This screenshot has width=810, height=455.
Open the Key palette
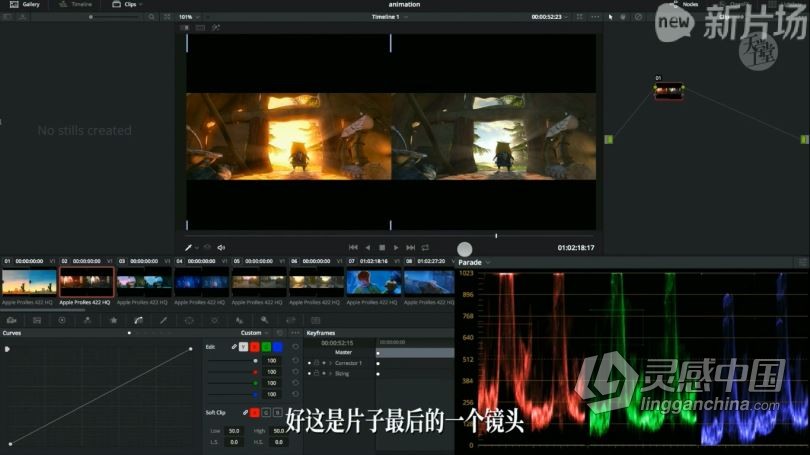[264, 320]
